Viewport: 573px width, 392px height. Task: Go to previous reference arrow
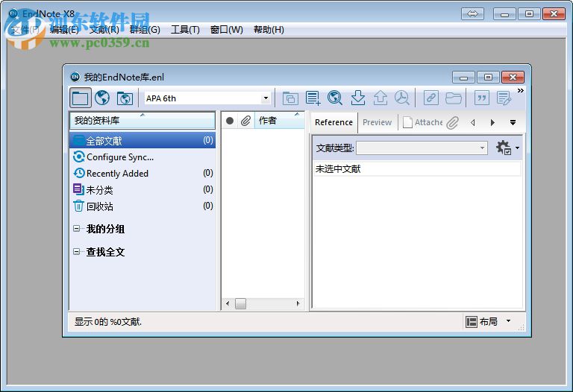pos(473,123)
